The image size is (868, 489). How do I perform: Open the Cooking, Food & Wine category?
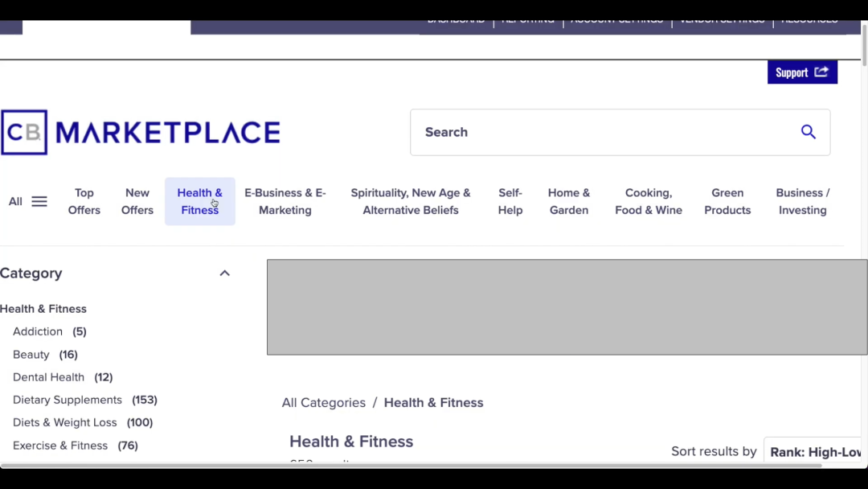tap(649, 201)
